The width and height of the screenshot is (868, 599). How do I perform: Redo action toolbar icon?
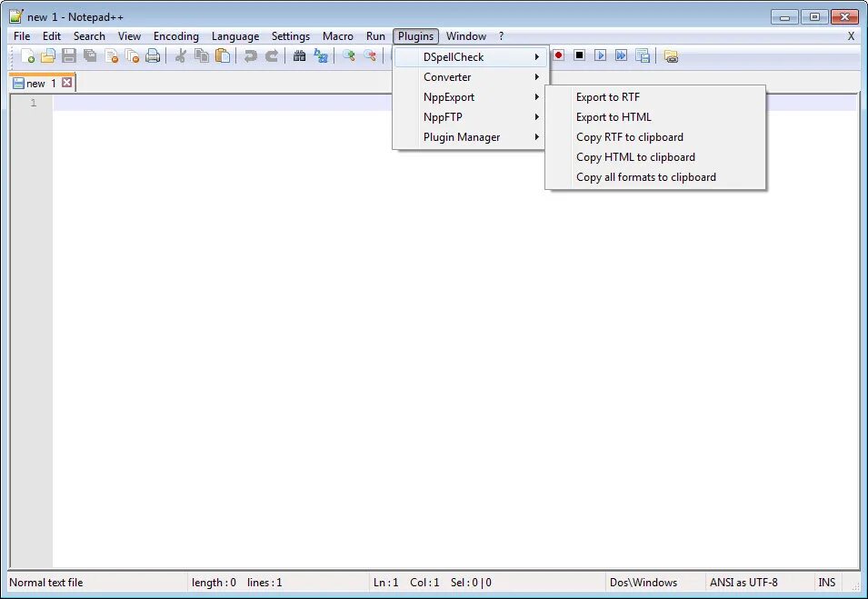[271, 56]
